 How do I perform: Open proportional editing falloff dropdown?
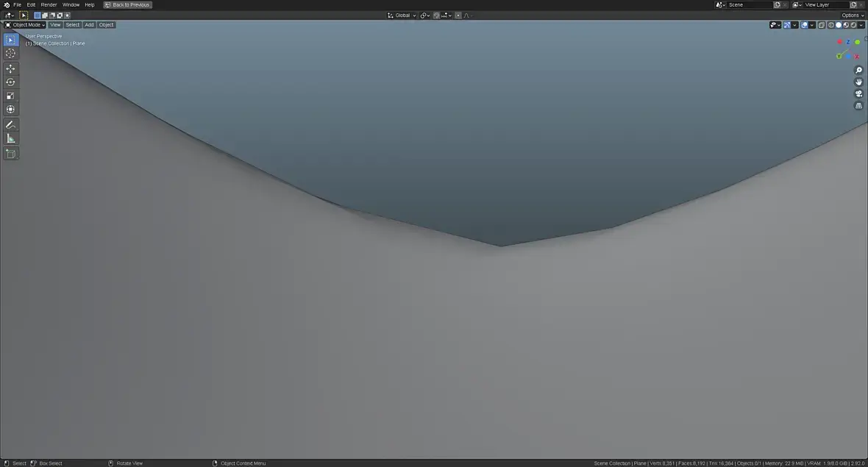(467, 15)
